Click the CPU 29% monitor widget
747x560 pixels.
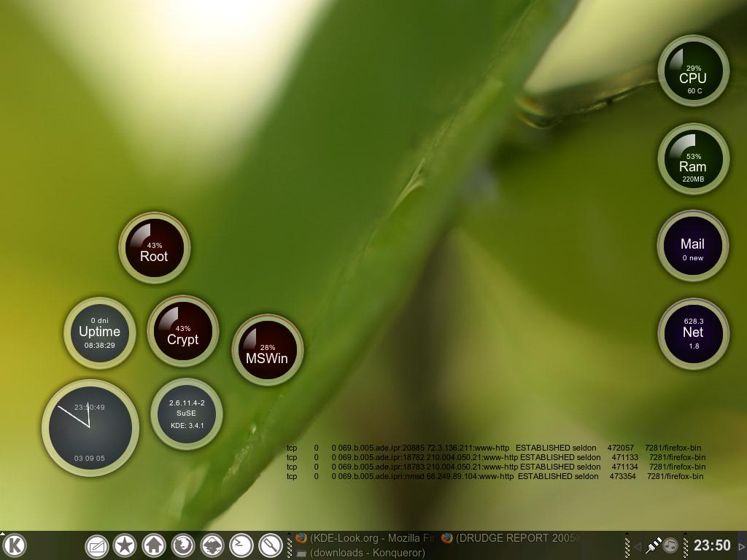693,71
